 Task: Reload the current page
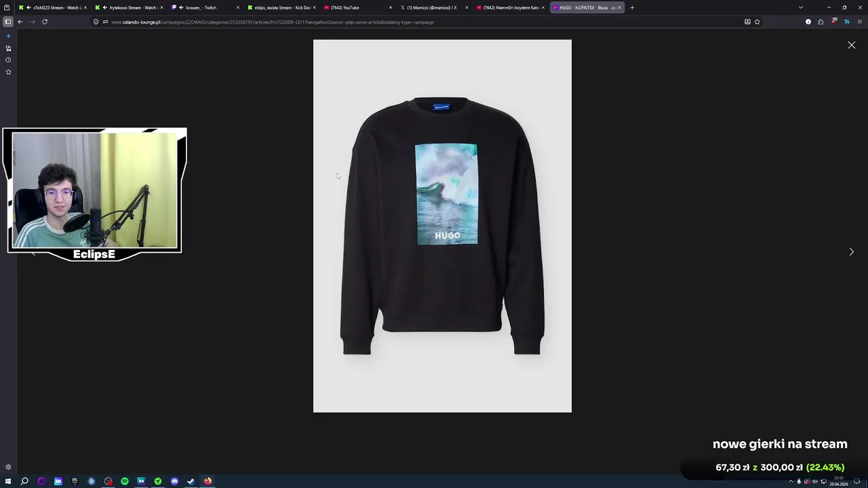[45, 22]
